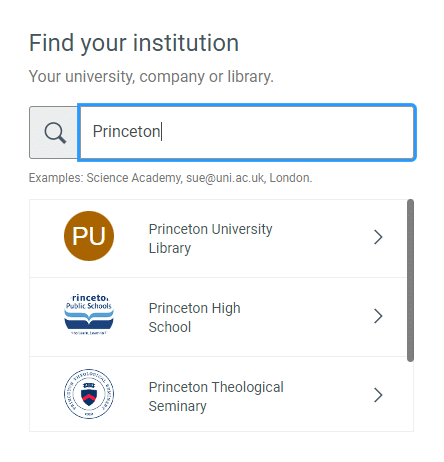
Task: Click the magnifying glass search icon
Action: pos(55,132)
